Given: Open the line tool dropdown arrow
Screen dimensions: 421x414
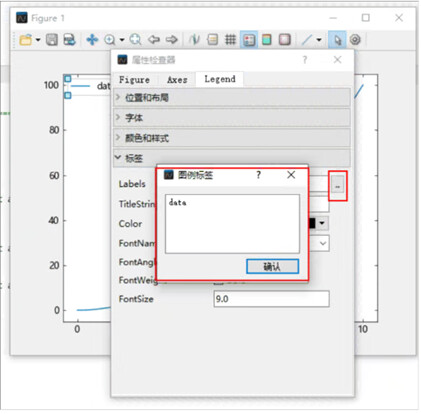Looking at the screenshot, I should click(x=319, y=40).
